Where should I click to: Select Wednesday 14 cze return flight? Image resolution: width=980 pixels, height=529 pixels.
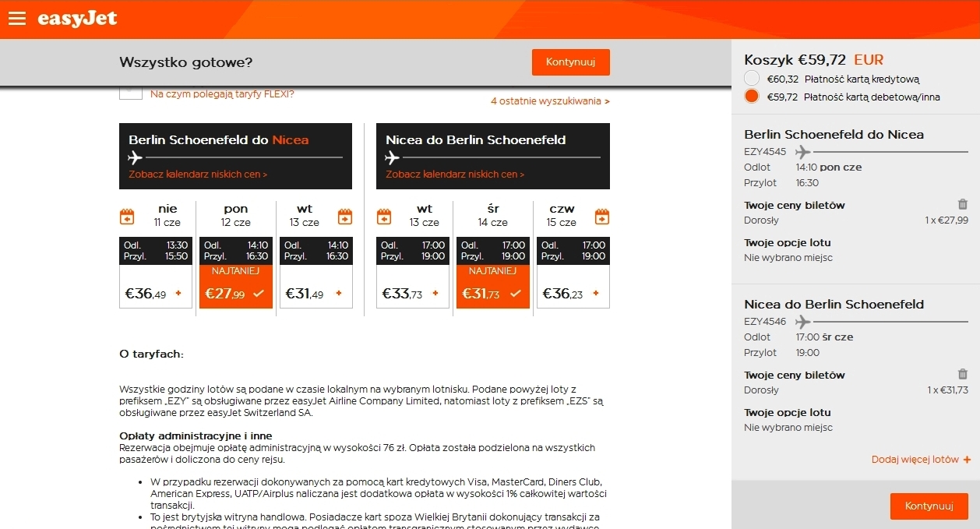(493, 273)
